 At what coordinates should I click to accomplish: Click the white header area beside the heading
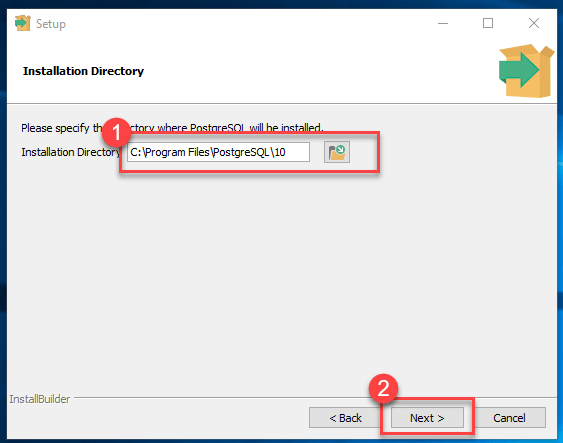pos(316,71)
